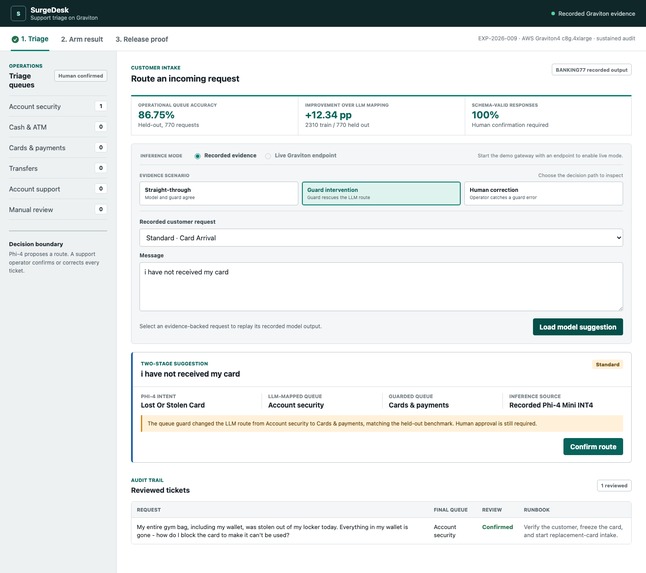Click the 100% schema-valid responses value
The height and width of the screenshot is (573, 646).
point(485,115)
